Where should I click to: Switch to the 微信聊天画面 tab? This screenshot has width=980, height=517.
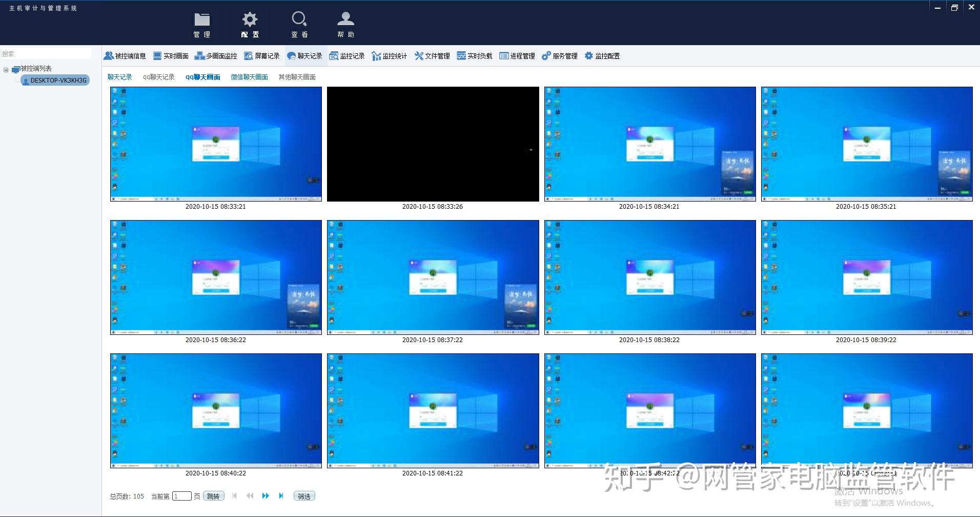coord(250,77)
